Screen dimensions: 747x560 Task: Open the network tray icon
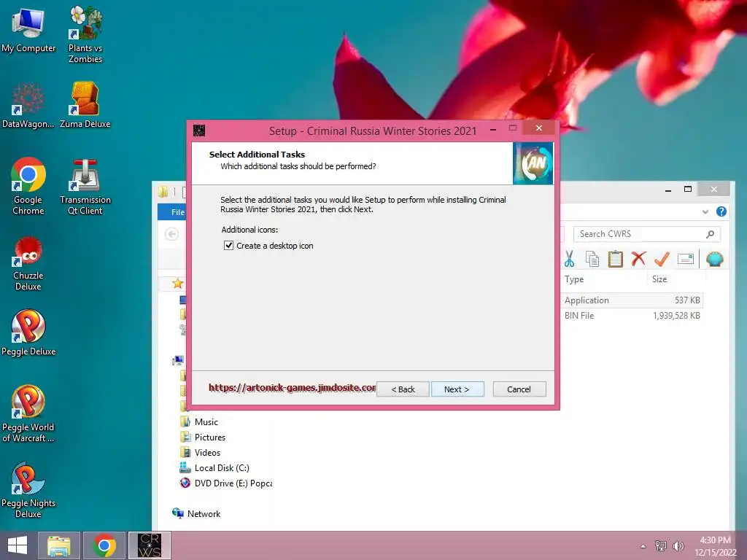pyautogui.click(x=661, y=545)
